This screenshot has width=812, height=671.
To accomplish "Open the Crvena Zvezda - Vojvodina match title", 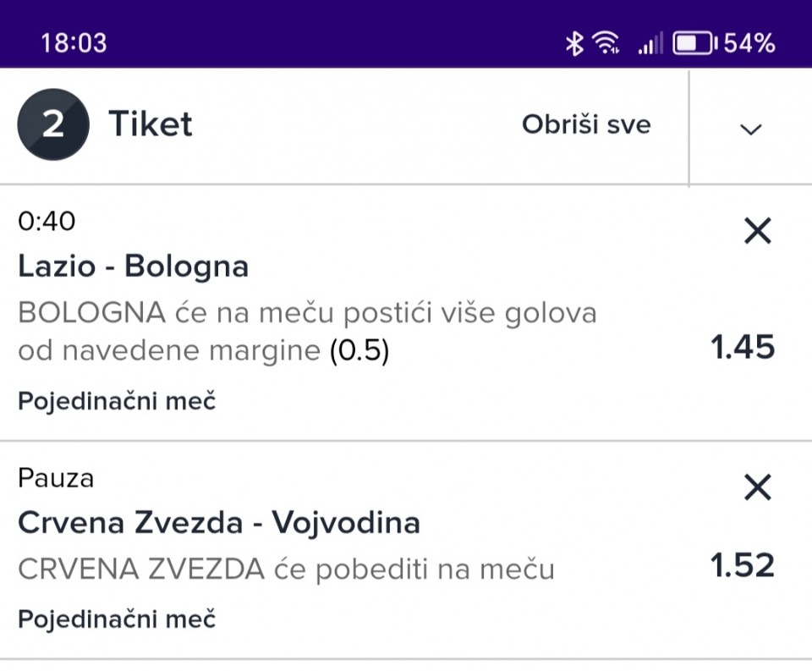I will click(x=219, y=523).
